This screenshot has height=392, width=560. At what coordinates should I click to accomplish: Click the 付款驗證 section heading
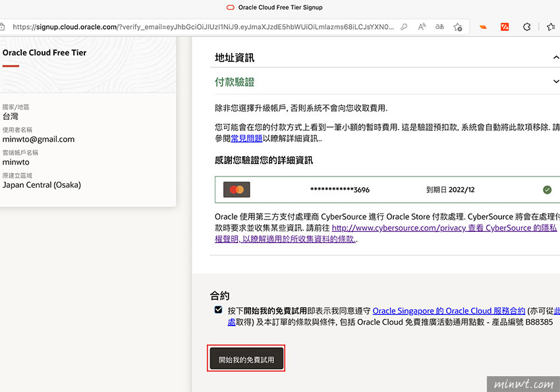pos(235,82)
